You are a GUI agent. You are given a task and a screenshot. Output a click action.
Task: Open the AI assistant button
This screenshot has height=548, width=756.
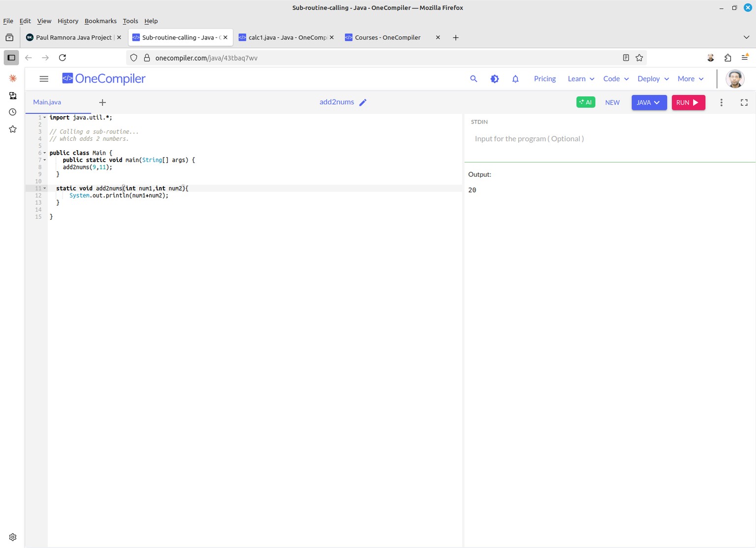[586, 102]
